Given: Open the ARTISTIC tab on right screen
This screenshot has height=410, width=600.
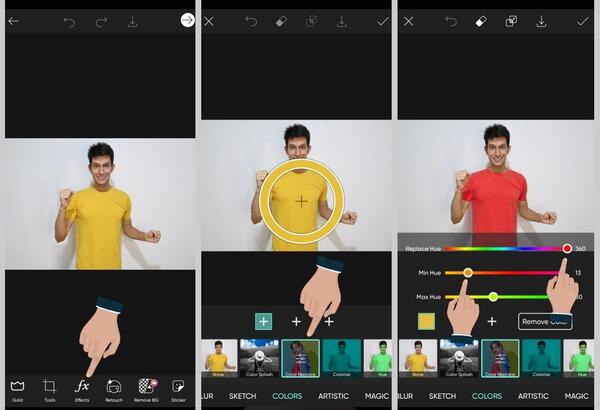Looking at the screenshot, I should [533, 396].
